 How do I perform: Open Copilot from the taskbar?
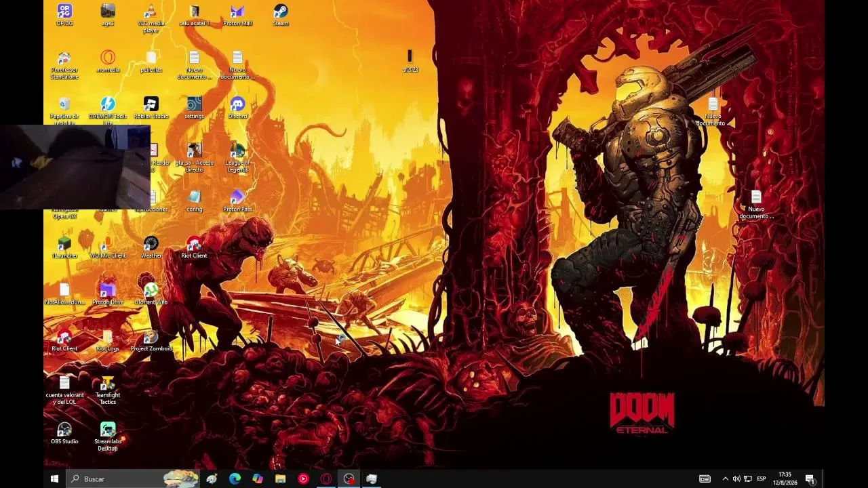coord(258,479)
